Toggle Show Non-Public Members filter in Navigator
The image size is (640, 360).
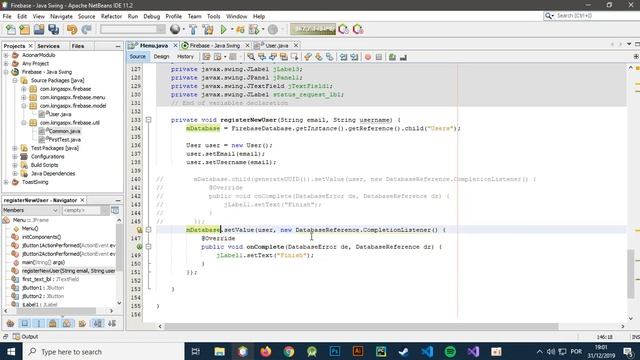click(x=53, y=324)
